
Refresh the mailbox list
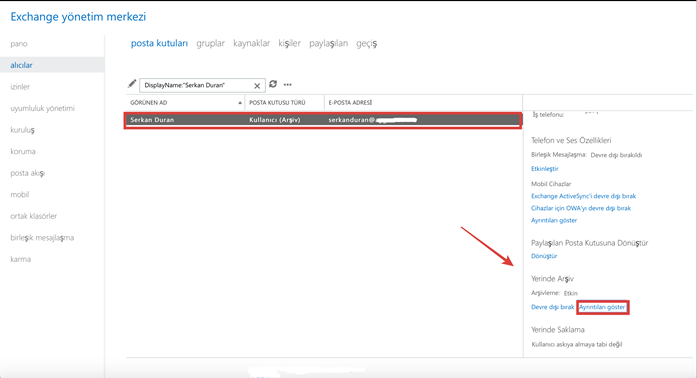point(273,84)
